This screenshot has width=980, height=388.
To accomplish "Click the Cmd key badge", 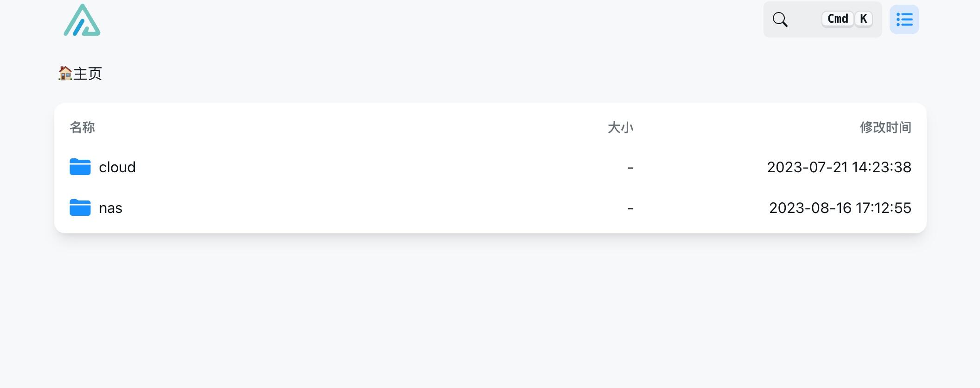I will point(837,19).
